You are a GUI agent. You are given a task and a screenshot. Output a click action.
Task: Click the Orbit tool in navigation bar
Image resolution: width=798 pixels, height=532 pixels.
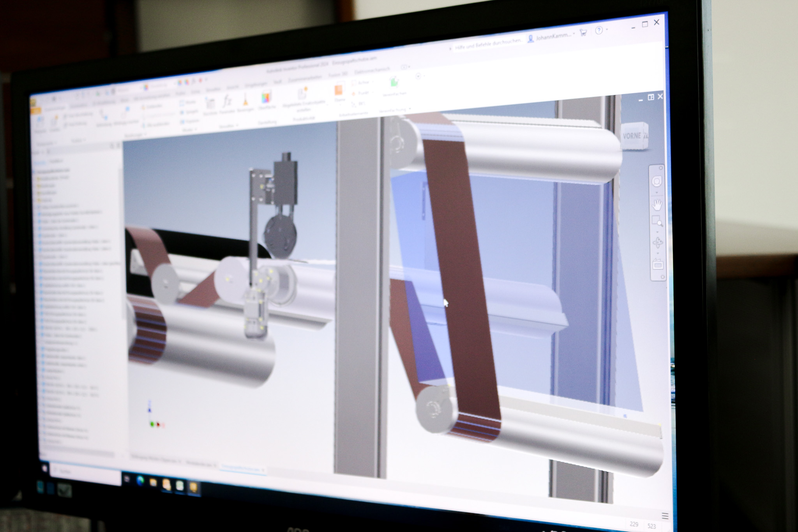pos(658,242)
